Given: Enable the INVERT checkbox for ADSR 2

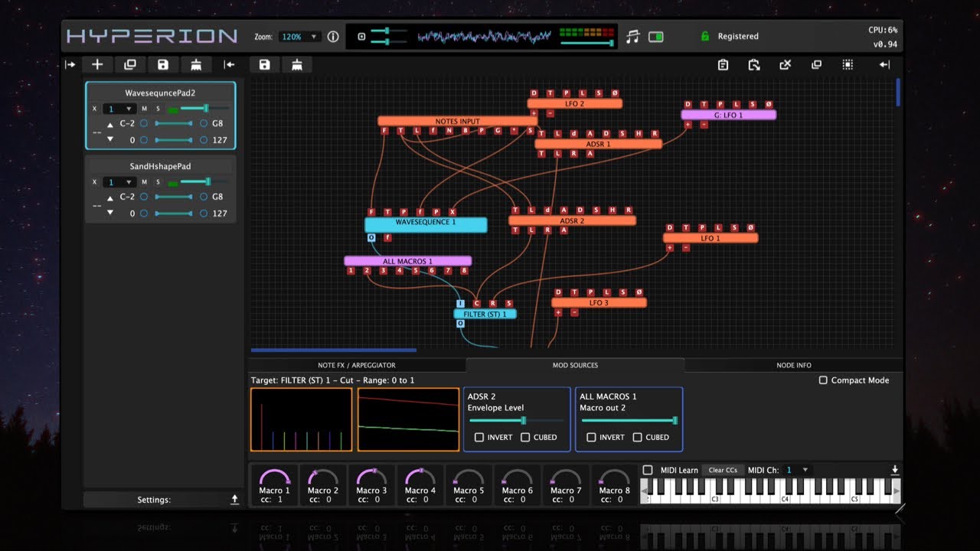Looking at the screenshot, I should [479, 437].
